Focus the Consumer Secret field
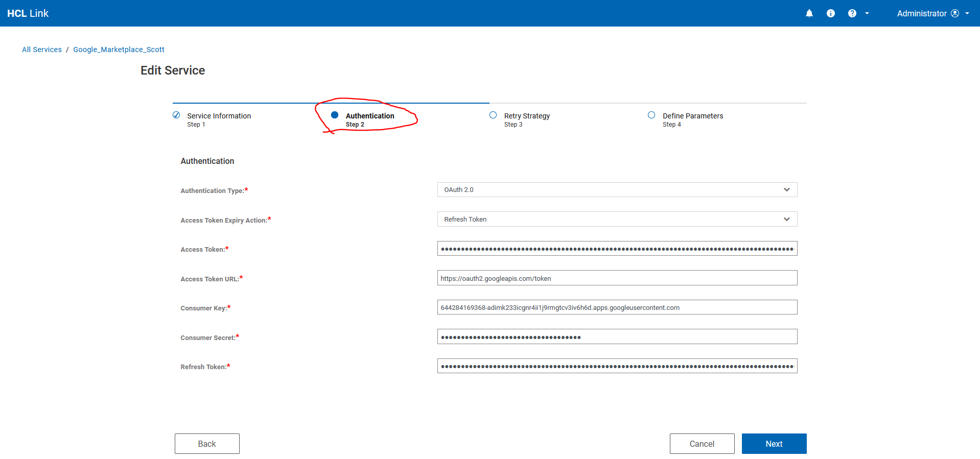The height and width of the screenshot is (459, 980). 617,337
